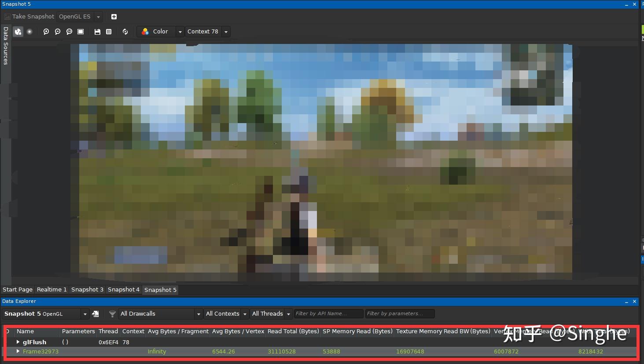644x364 pixels.
Task: Click the rotate image icon
Action: (x=125, y=32)
